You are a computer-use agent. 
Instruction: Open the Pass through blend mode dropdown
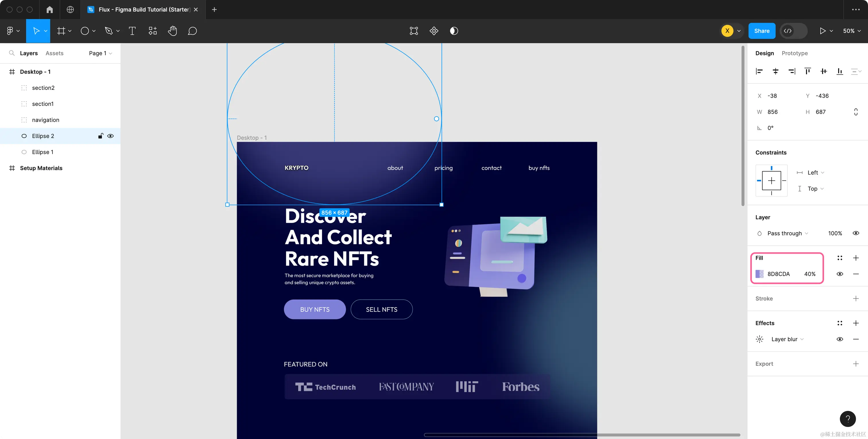[787, 234]
